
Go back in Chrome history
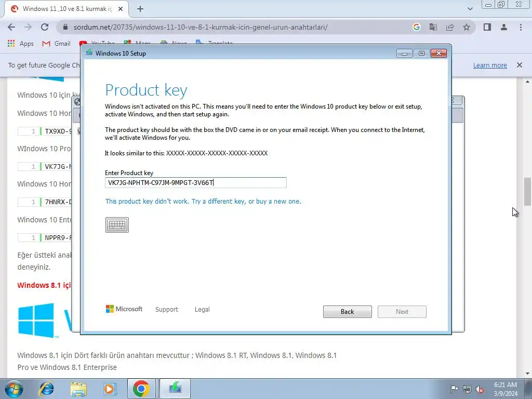point(11,27)
